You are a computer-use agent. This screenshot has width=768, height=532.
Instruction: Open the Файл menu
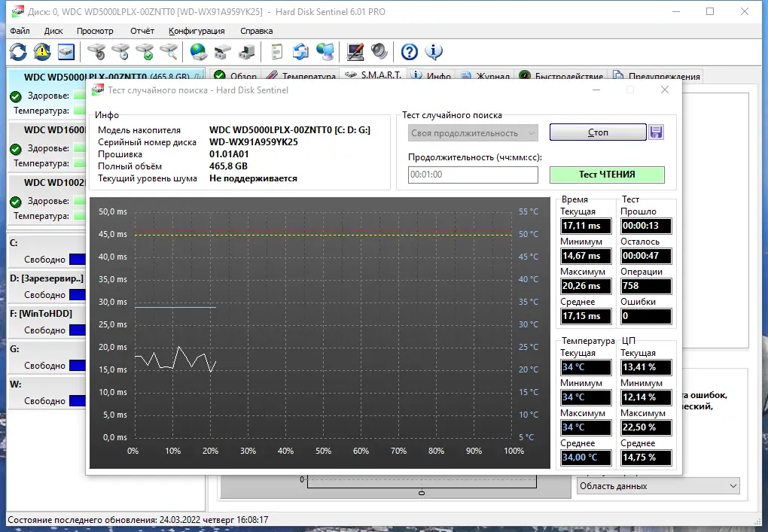20,31
